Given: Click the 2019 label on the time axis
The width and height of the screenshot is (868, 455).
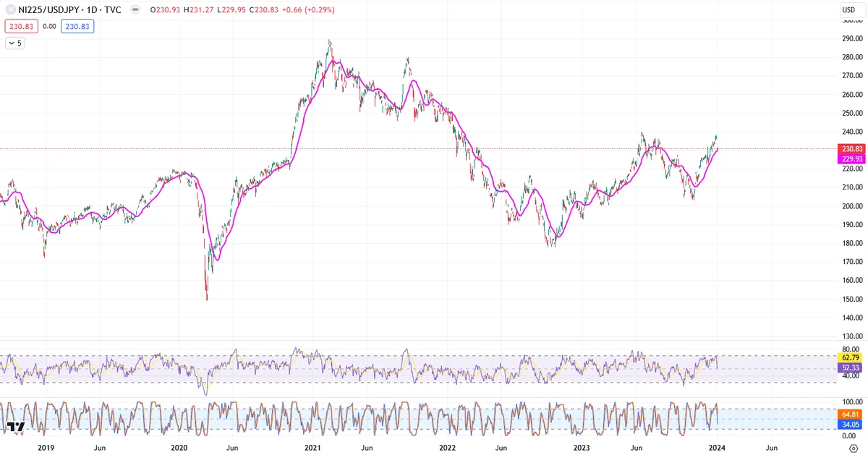Looking at the screenshot, I should (x=46, y=448).
